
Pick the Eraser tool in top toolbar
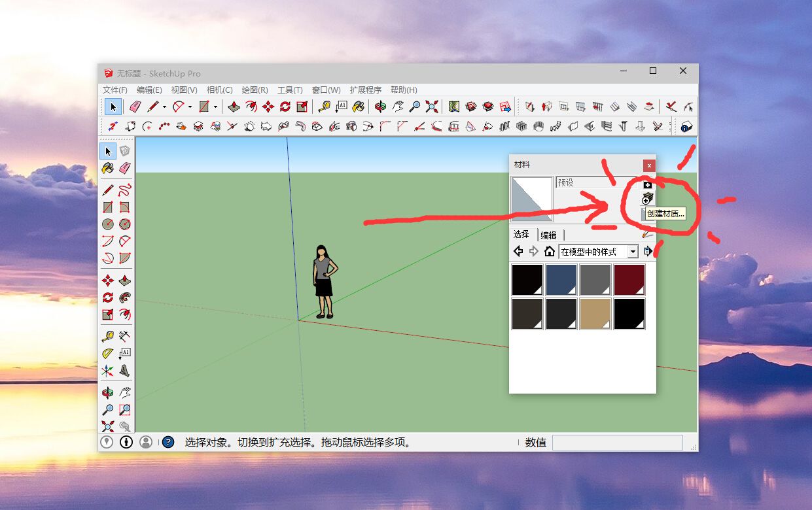[135, 107]
